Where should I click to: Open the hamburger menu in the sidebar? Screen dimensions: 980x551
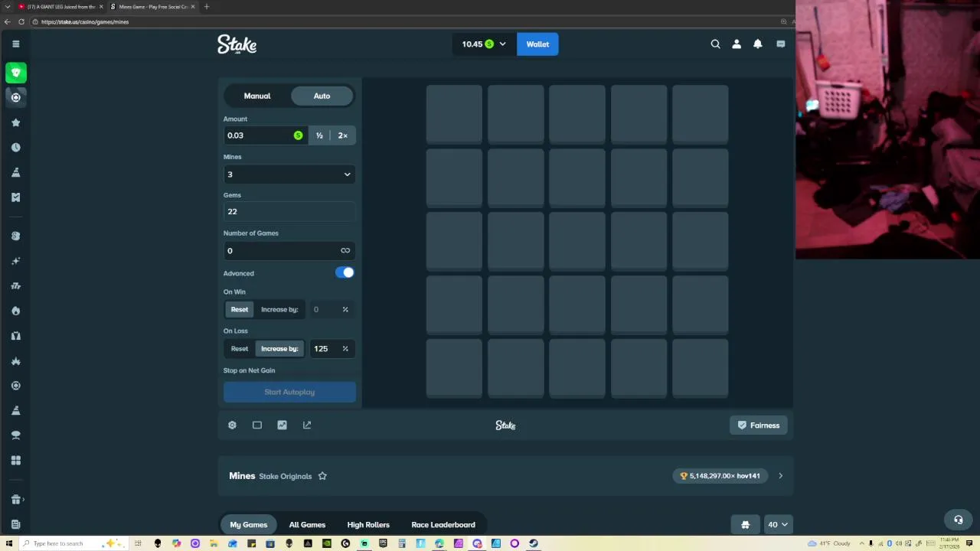tap(15, 44)
